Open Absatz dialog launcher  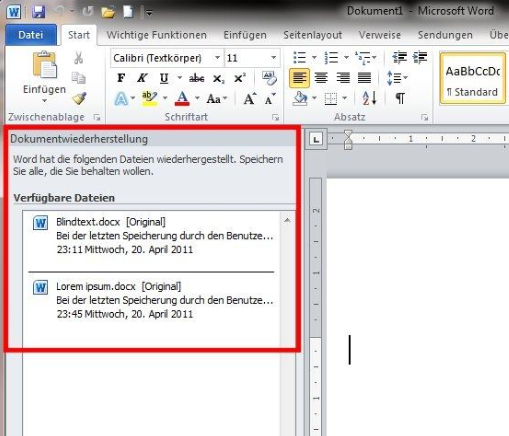[424, 117]
